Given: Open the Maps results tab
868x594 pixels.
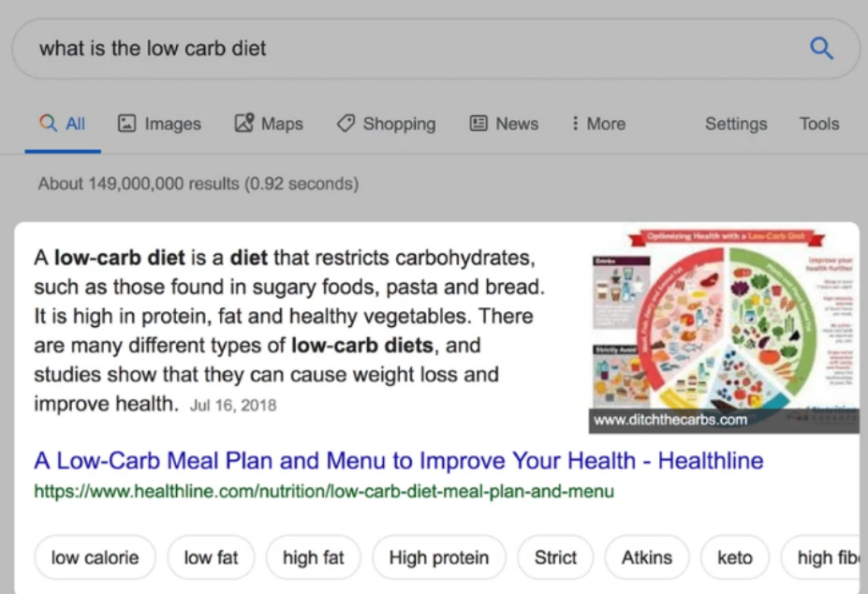Looking at the screenshot, I should (269, 124).
